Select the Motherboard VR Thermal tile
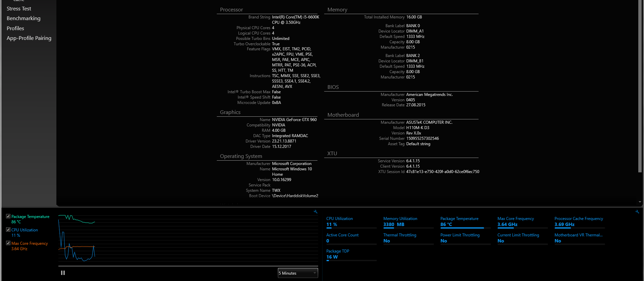 click(580, 239)
